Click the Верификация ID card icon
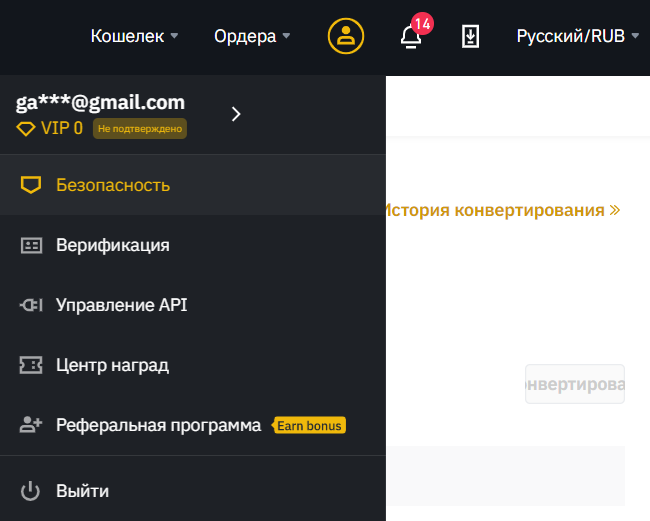Image resolution: width=650 pixels, height=521 pixels. [x=31, y=245]
